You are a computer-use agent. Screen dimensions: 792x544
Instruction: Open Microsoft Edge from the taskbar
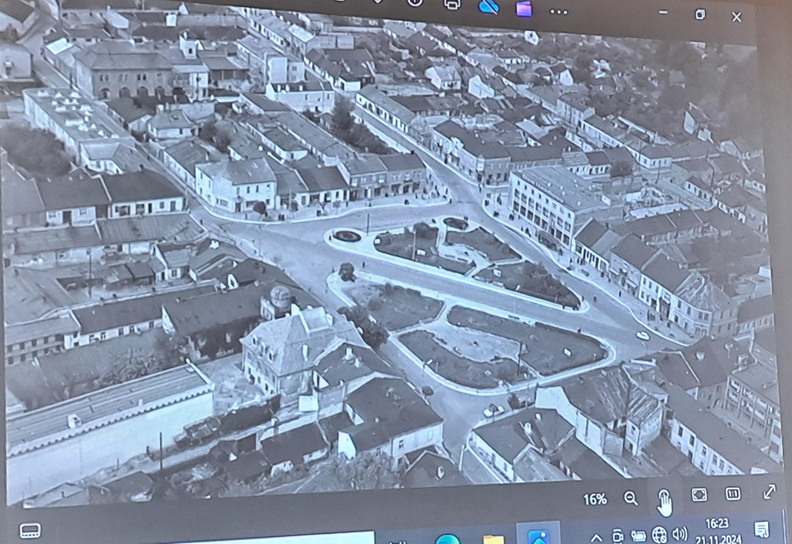(448, 539)
